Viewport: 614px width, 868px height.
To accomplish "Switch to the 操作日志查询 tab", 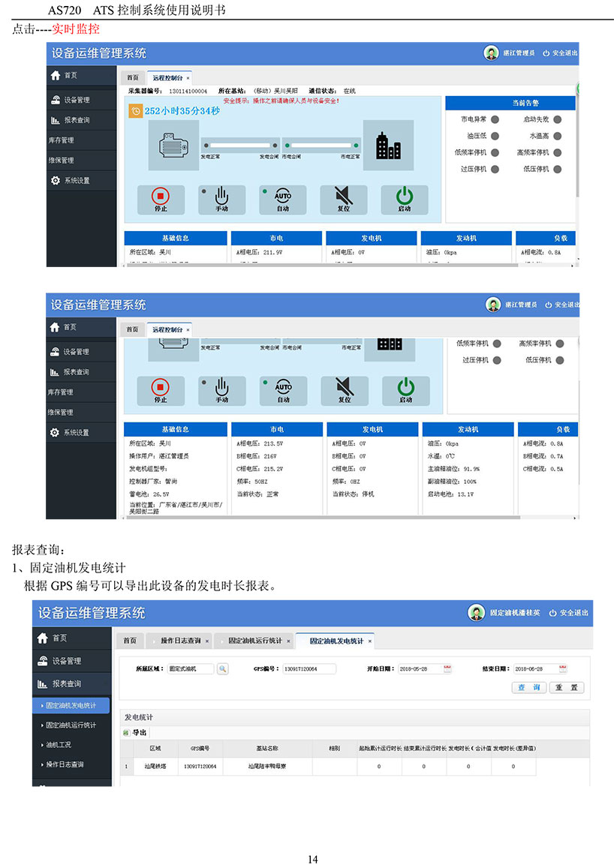I will [x=180, y=641].
